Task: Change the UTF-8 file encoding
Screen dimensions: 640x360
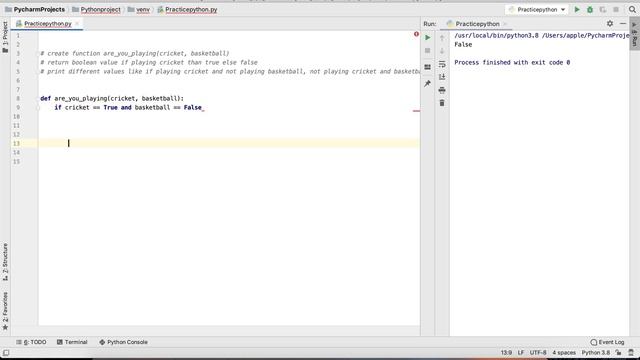Action: tap(538, 353)
